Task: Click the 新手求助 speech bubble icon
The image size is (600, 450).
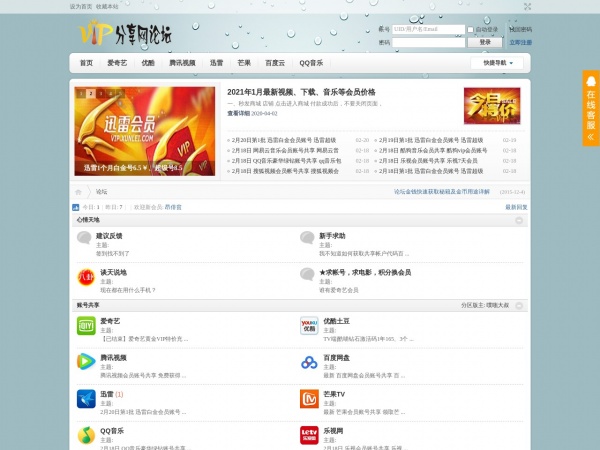Action: (x=307, y=238)
